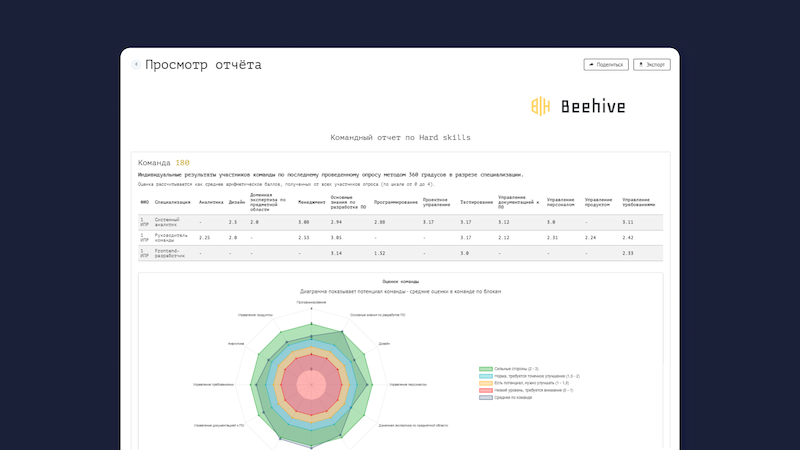Click the Управление требованиями radar axis label
The height and width of the screenshot is (450, 800).
pos(213,385)
